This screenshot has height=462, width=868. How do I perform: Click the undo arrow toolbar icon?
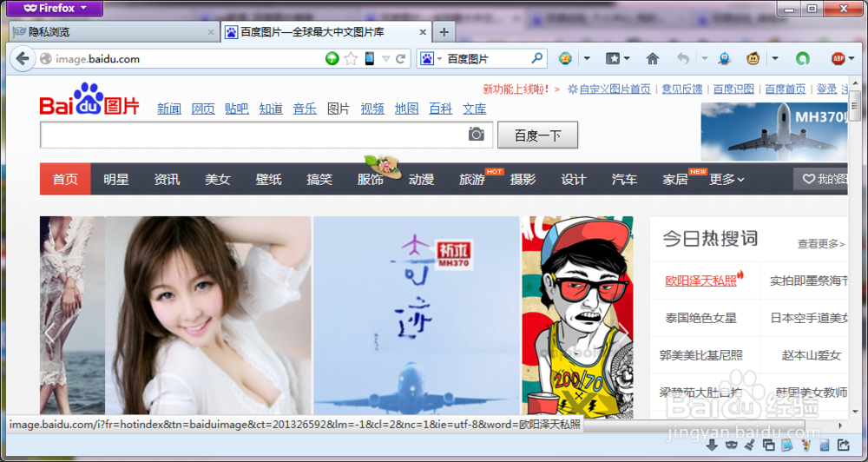point(684,58)
